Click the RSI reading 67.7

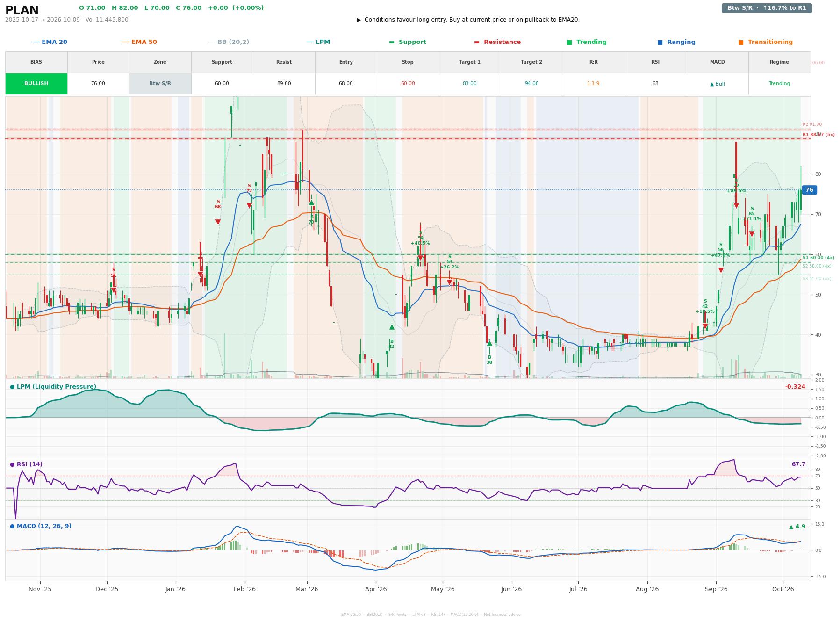click(x=798, y=464)
